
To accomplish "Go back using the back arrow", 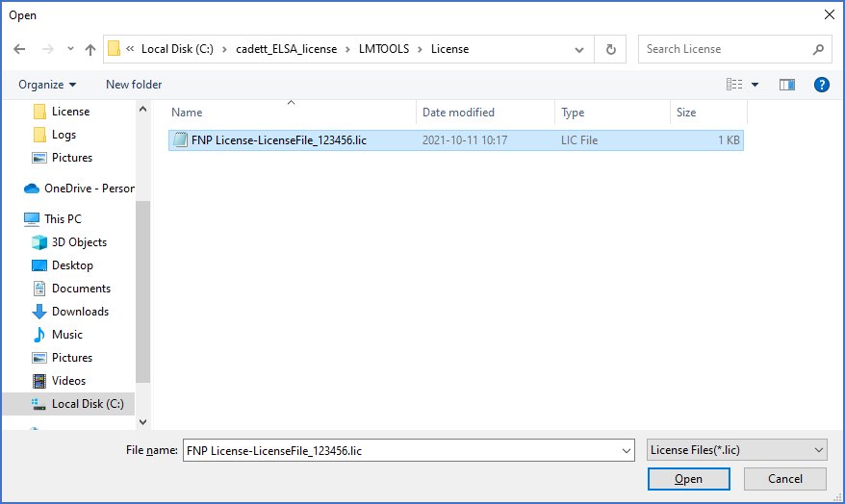I will pos(19,49).
